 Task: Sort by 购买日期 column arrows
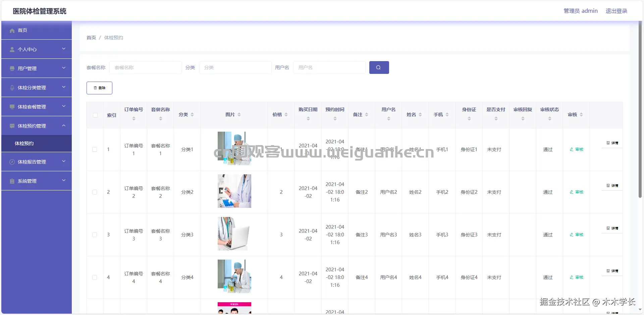(x=308, y=119)
